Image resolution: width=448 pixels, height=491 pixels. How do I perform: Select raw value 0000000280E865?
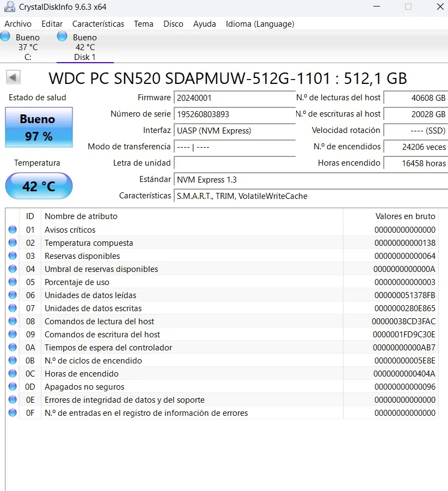(x=405, y=308)
